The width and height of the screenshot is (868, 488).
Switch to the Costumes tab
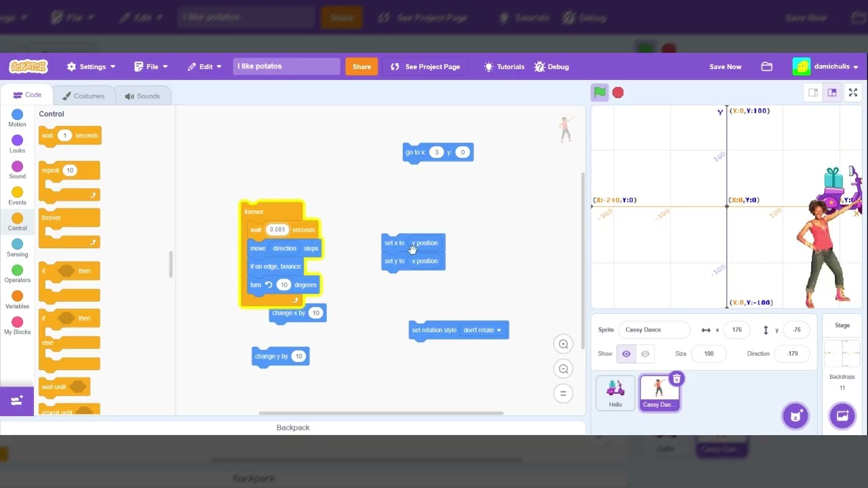point(83,96)
